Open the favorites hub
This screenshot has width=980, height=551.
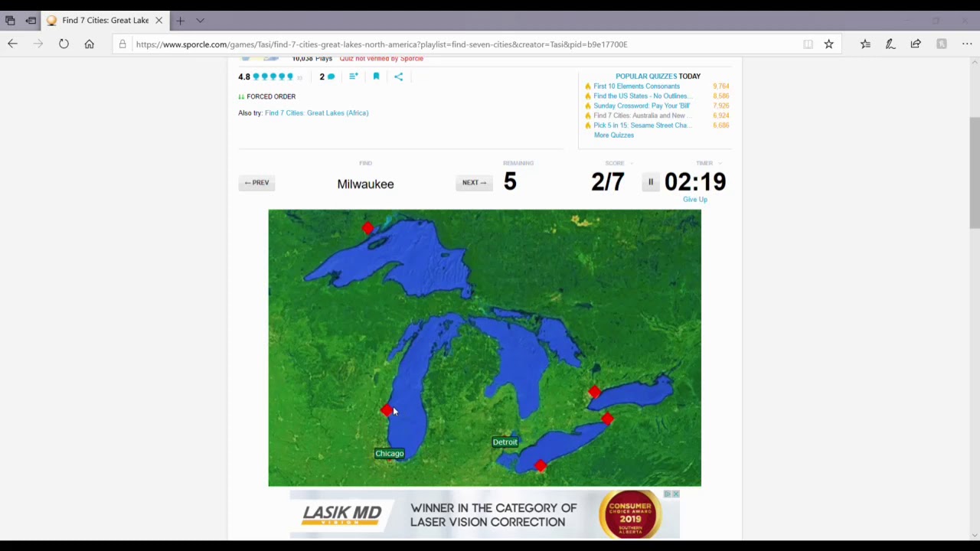tap(865, 44)
